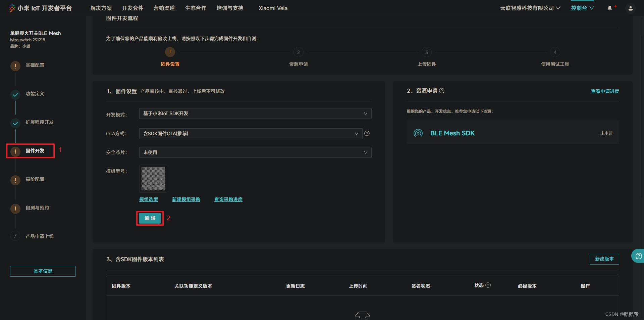Click the 新建版本 button

coord(604,259)
